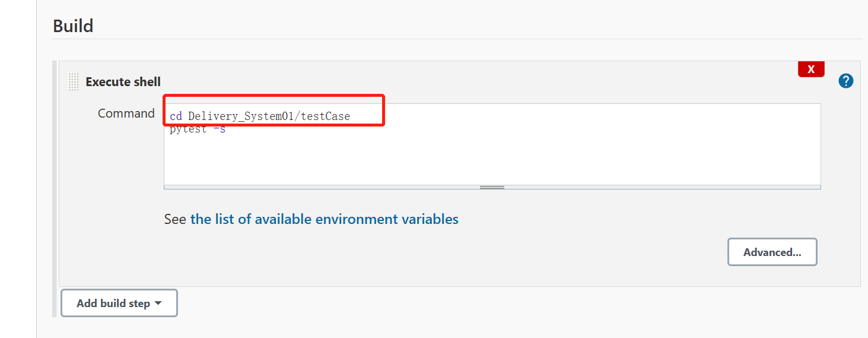868x338 pixels.
Task: Open list of available environment variables
Action: click(x=324, y=219)
